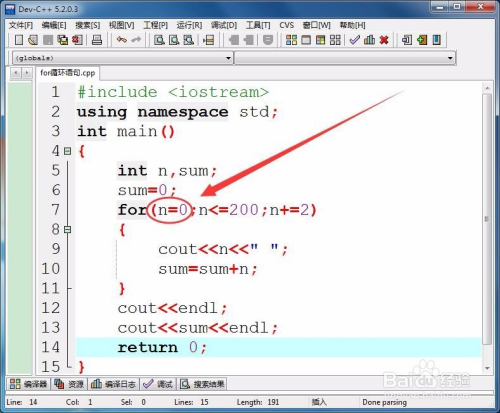
Task: Switch to the 搜索结果 bottom tab
Action: [x=202, y=384]
